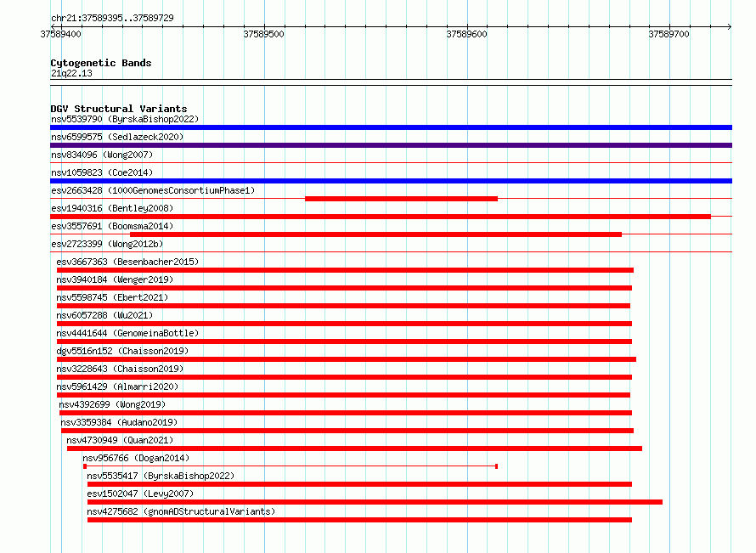Select the nsv6599575 (Sedlazeck2020) label
Screen dimensions: 756x553
[117, 137]
